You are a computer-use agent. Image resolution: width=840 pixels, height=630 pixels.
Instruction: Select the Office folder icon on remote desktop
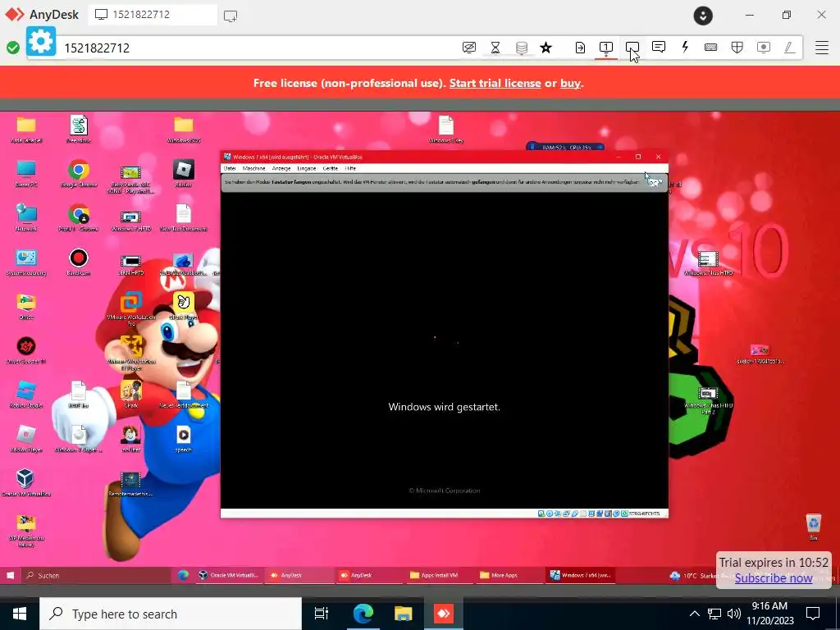click(25, 307)
